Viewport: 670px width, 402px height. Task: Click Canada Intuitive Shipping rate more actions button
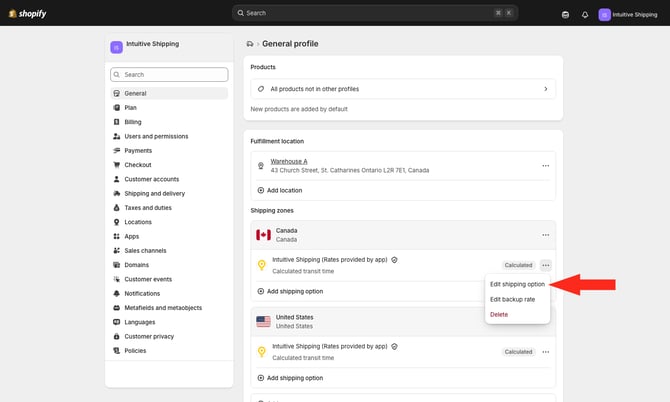click(x=546, y=265)
